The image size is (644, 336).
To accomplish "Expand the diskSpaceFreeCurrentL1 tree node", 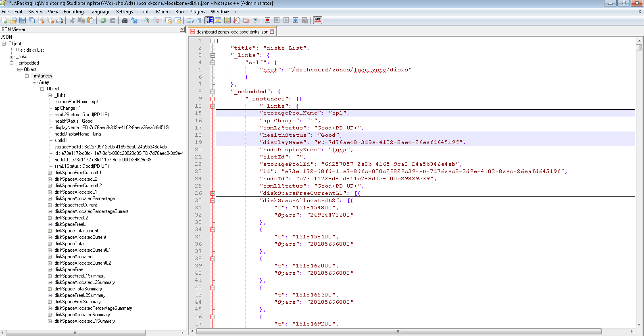I will click(50, 173).
